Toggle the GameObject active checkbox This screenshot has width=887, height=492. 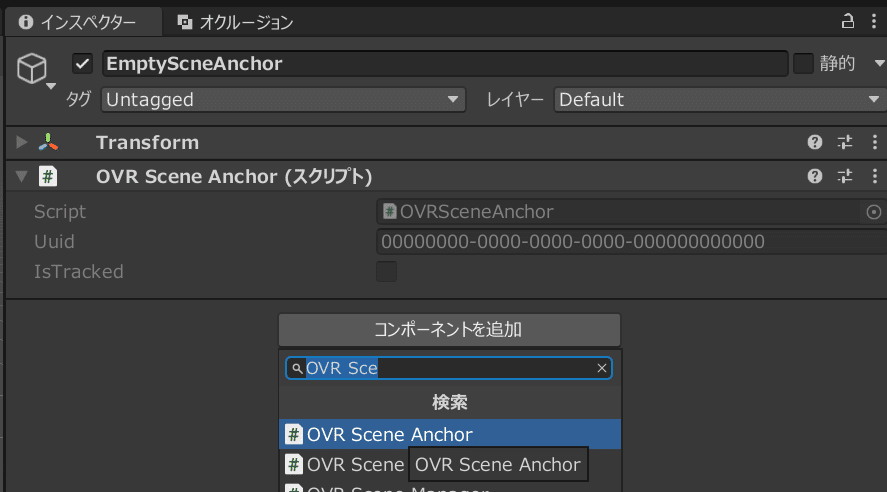pos(83,64)
